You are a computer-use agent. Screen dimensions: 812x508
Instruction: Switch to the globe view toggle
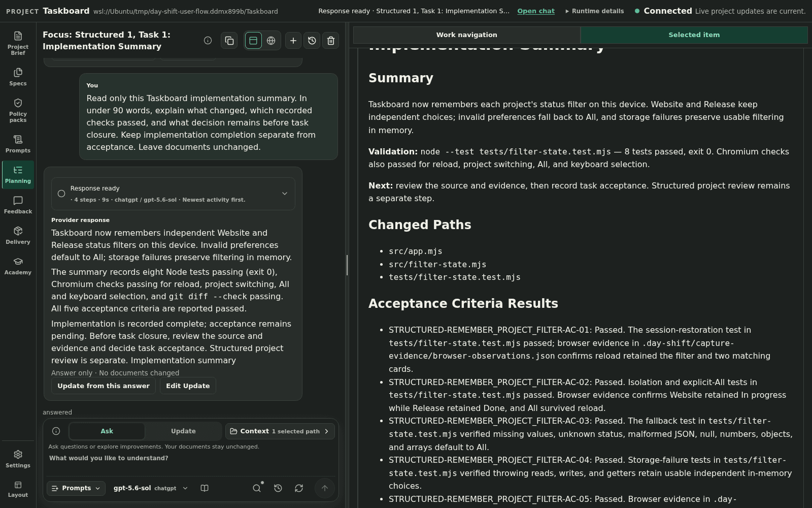pyautogui.click(x=271, y=41)
